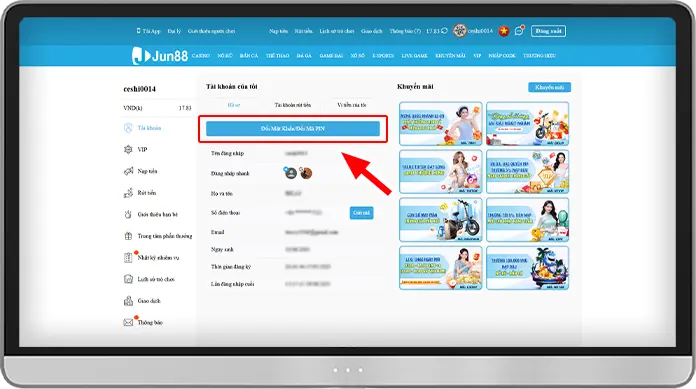Open the electric bike promotion banner
This screenshot has width=696, height=389.
coord(440,220)
